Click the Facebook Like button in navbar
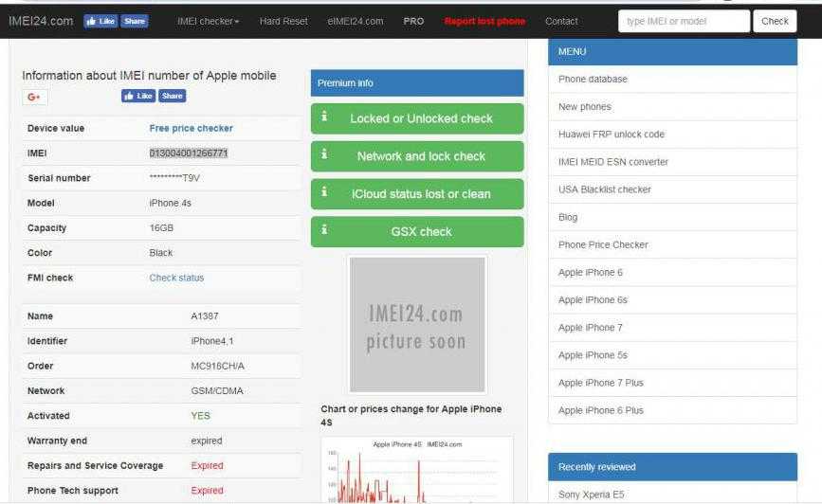822x504 pixels. 102,21
